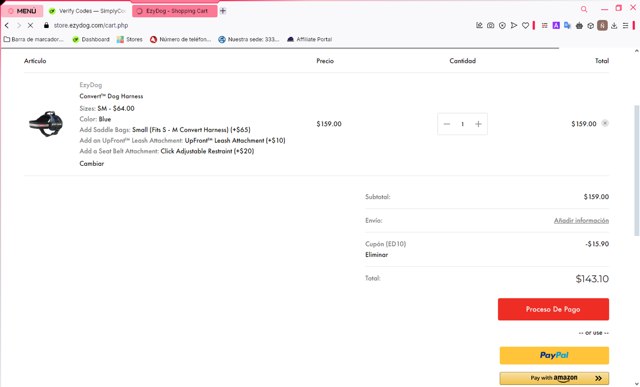The image size is (640, 387).
Task: Click the Cupón (ED10) label
Action: coord(385,244)
